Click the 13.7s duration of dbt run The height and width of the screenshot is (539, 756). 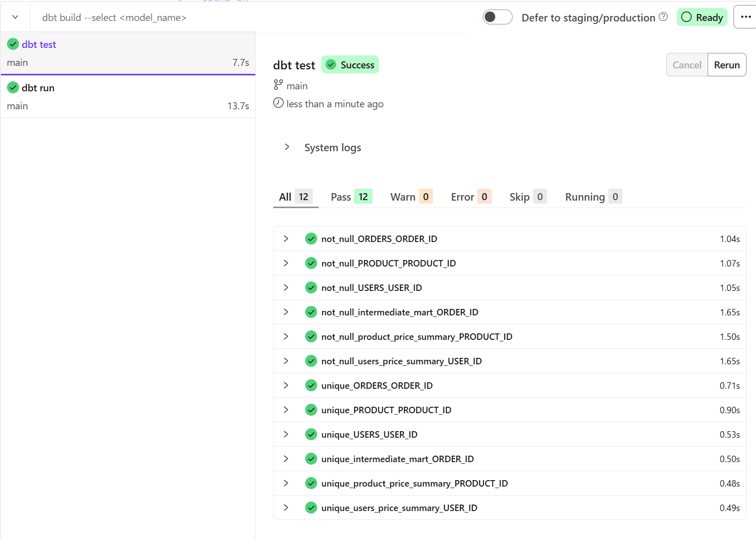coord(238,106)
